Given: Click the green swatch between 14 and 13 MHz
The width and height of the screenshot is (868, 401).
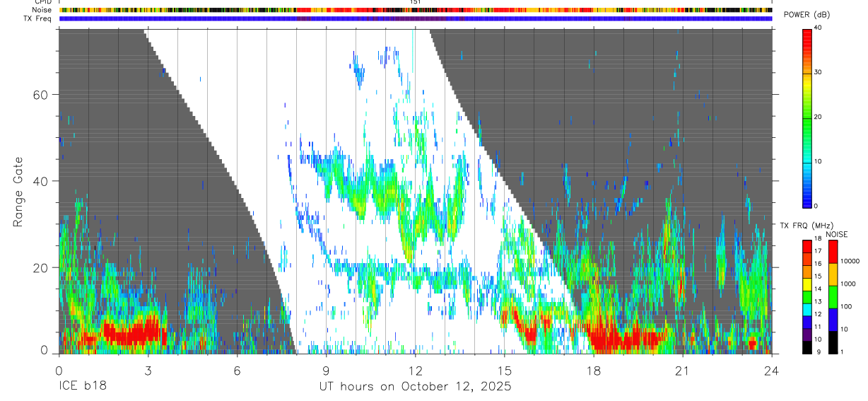Looking at the screenshot, I should pos(807,296).
